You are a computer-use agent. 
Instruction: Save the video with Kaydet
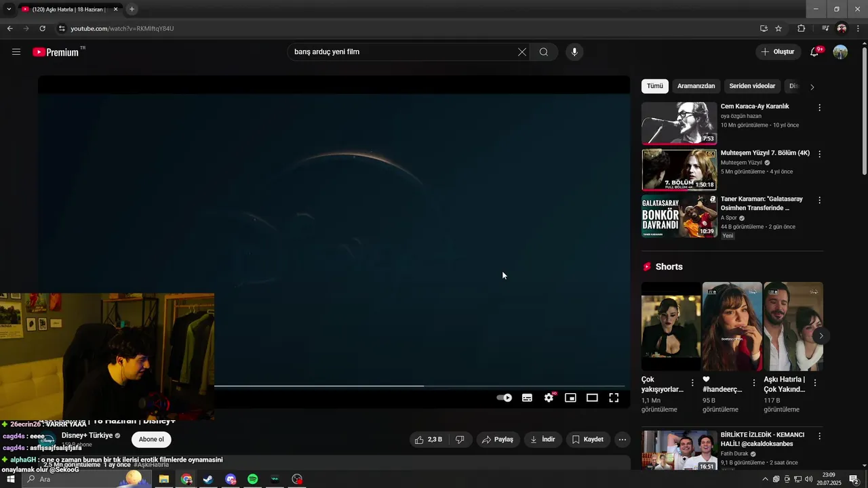(x=588, y=440)
